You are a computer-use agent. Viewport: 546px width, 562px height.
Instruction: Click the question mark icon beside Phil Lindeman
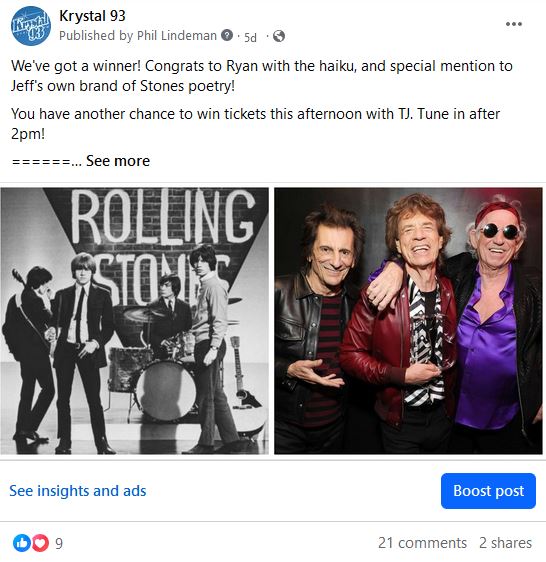[x=227, y=35]
